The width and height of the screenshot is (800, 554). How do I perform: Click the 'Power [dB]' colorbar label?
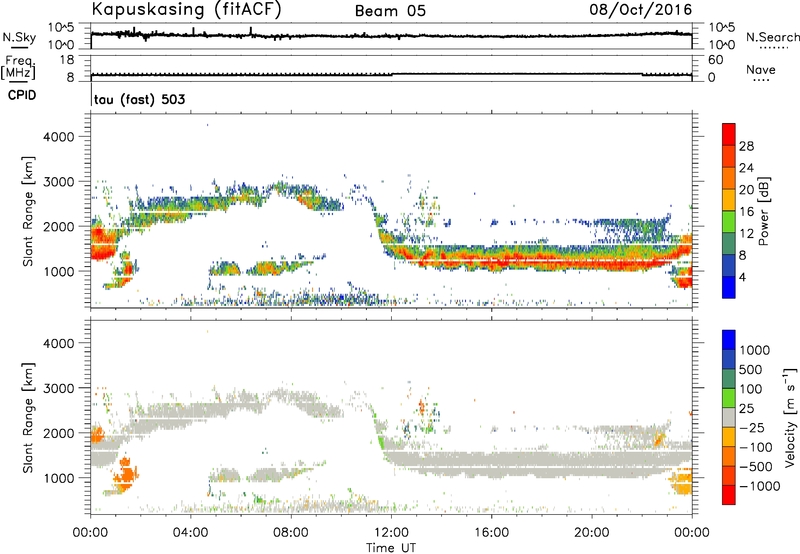point(763,211)
